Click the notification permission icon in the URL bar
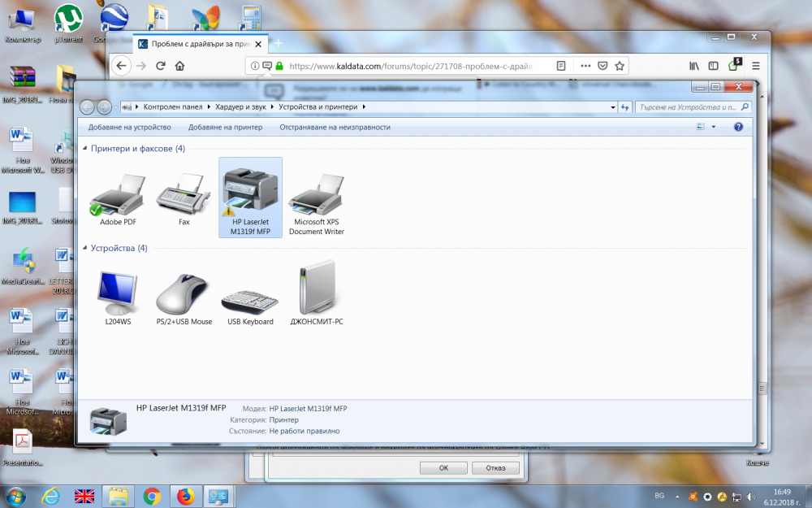812x508 pixels. coord(267,66)
